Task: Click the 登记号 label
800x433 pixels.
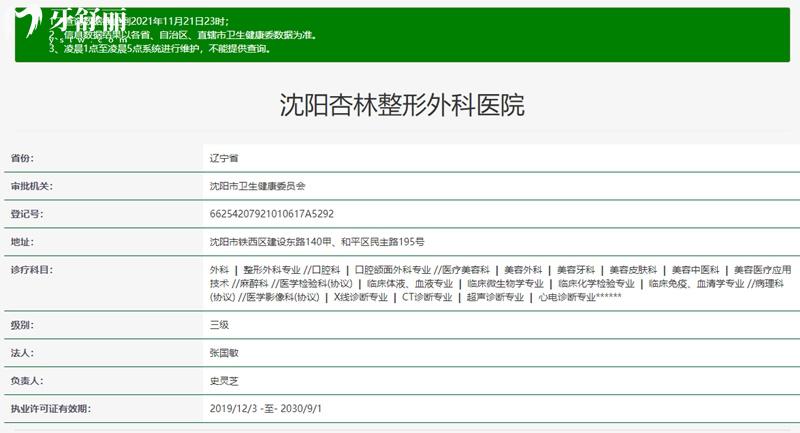Action: coord(27,214)
